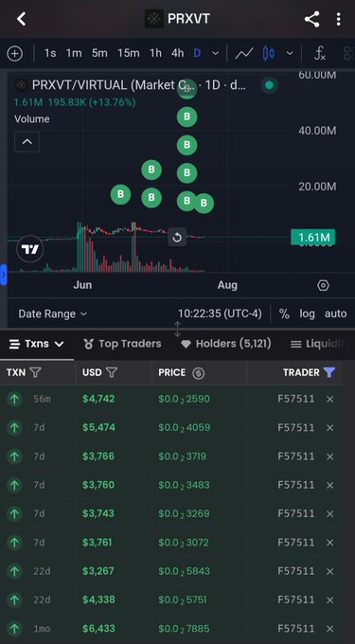Viewport: 355px width, 644px height.
Task: Tap the share icon
Action: (311, 19)
